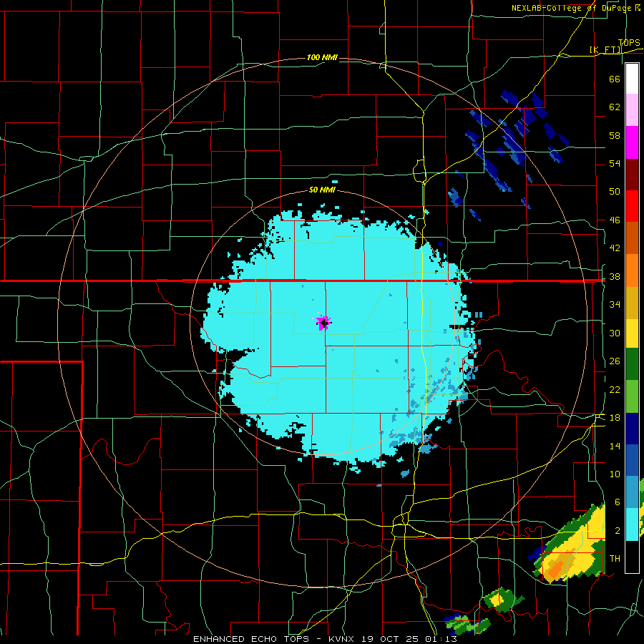Select the bright red legend color segment
644x644 pixels.
pos(632,206)
